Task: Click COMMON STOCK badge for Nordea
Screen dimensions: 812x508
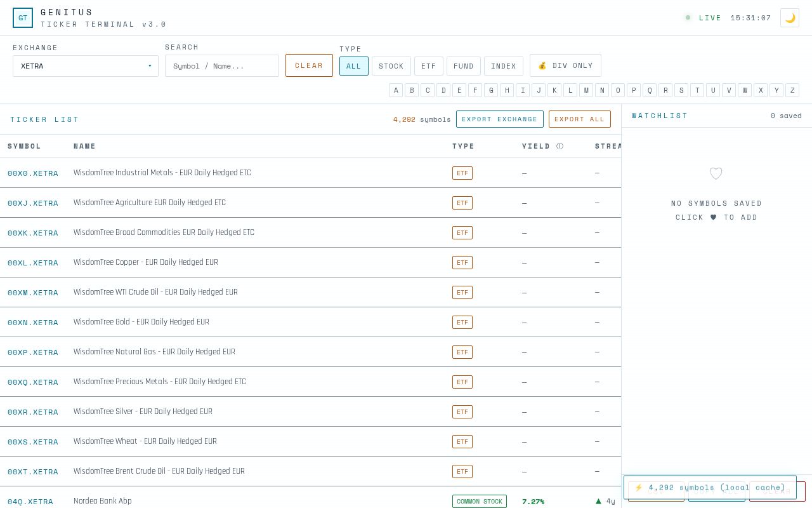Action: point(480,501)
